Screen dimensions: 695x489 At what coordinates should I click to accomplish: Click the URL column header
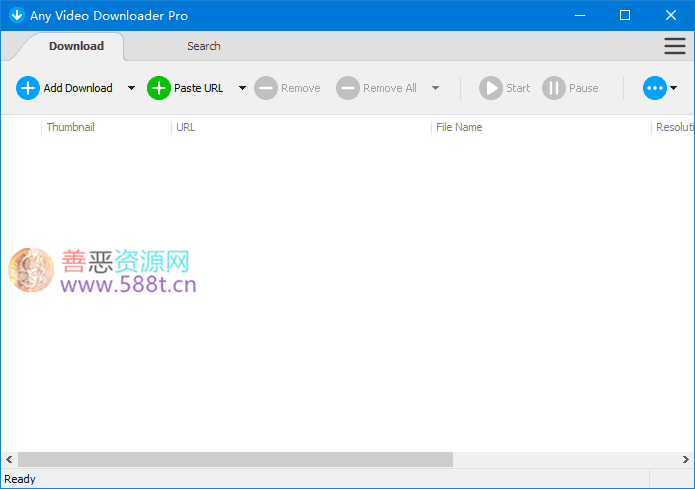301,127
